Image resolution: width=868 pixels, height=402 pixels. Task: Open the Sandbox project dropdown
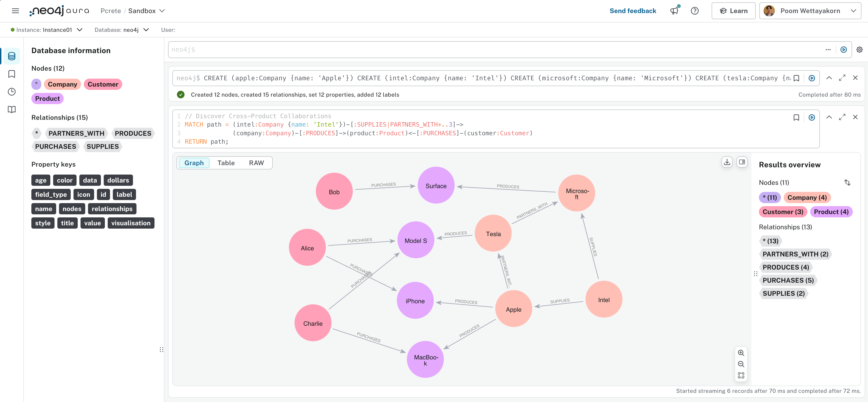(x=162, y=11)
